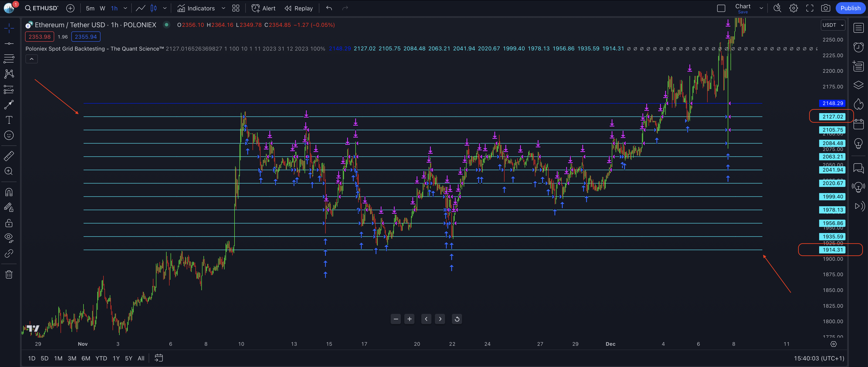The height and width of the screenshot is (367, 868).
Task: Select the Text annotation tool
Action: [9, 120]
